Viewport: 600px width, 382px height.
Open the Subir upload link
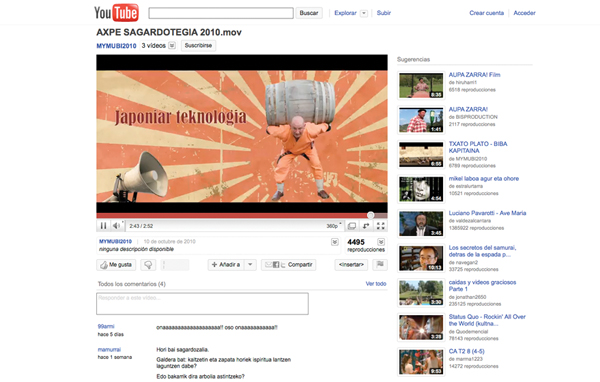pyautogui.click(x=383, y=13)
